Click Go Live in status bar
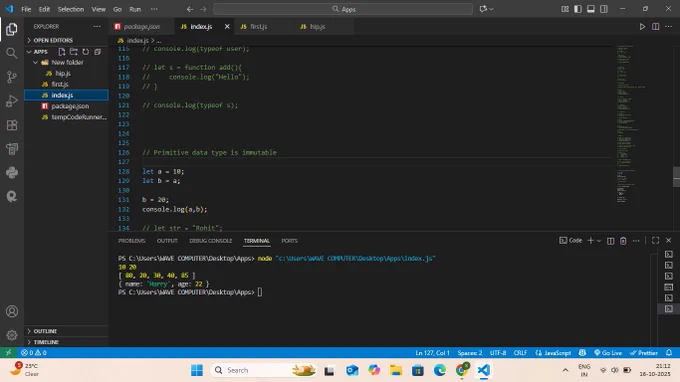 (608, 353)
